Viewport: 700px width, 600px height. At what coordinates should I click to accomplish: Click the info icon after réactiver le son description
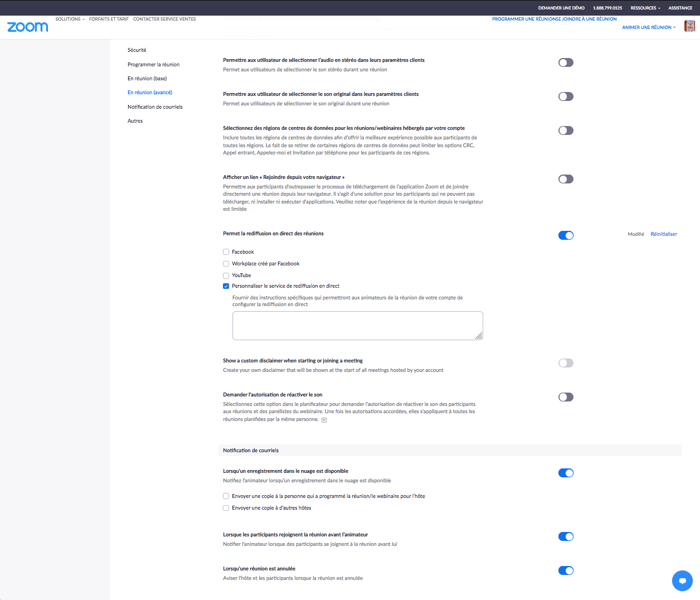tap(324, 420)
